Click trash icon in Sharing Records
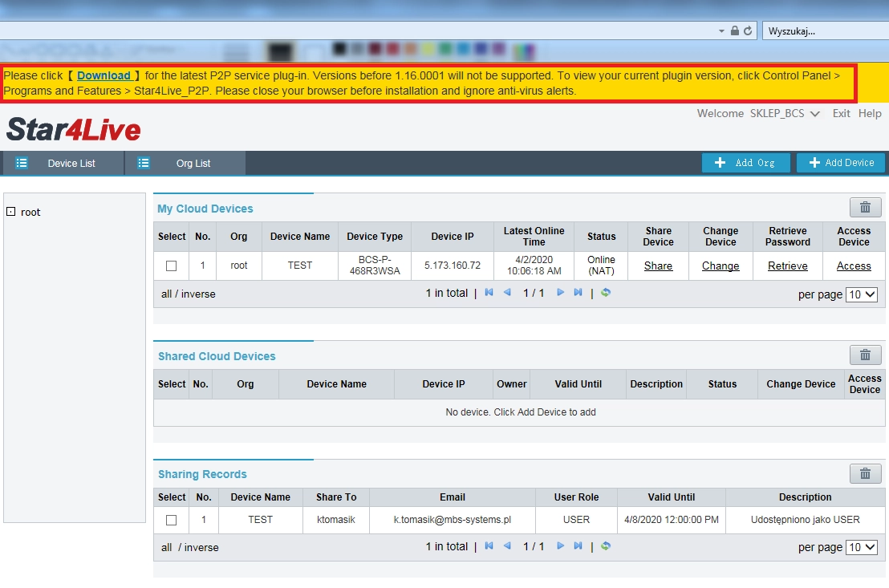889x588 pixels. pos(865,473)
